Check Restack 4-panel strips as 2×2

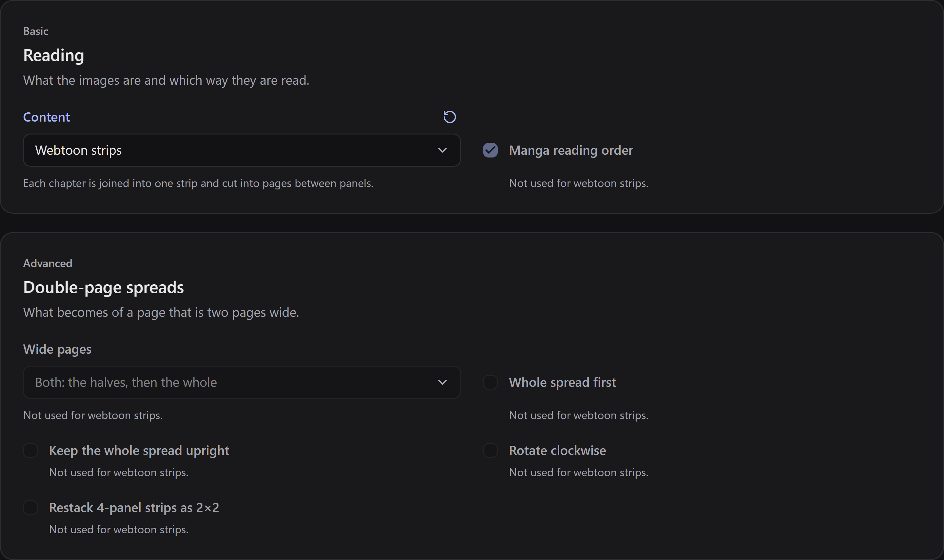pos(30,507)
